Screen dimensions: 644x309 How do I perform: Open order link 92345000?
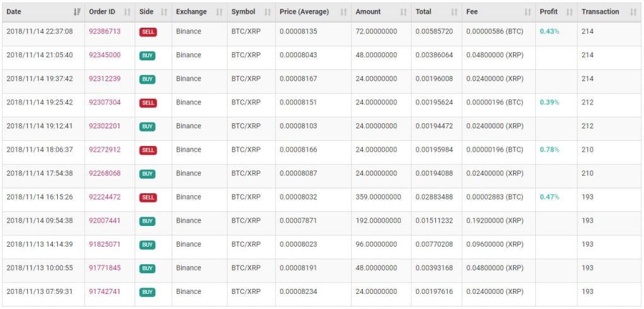(104, 55)
